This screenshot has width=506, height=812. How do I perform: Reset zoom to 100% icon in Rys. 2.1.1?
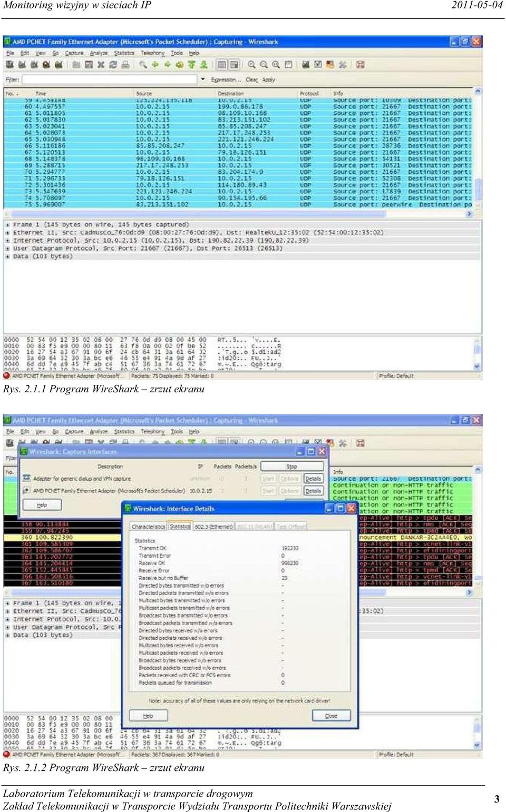tap(276, 65)
